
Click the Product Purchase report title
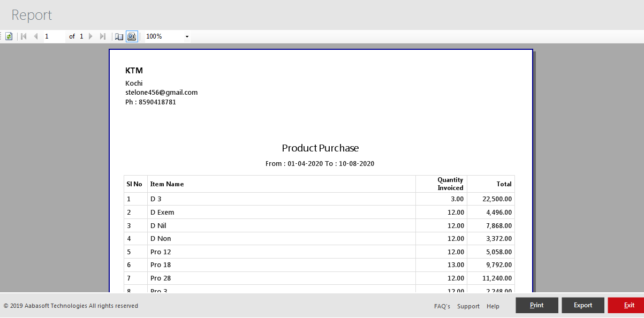pos(320,148)
